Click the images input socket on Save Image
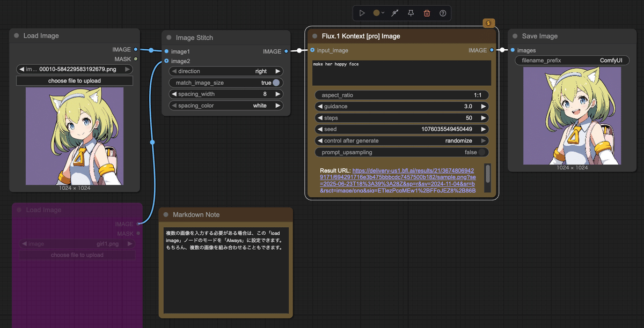The image size is (644, 328). (513, 50)
